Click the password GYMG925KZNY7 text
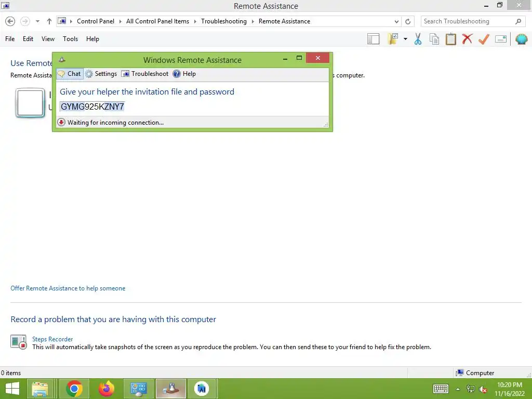The width and height of the screenshot is (532, 399). pos(92,107)
